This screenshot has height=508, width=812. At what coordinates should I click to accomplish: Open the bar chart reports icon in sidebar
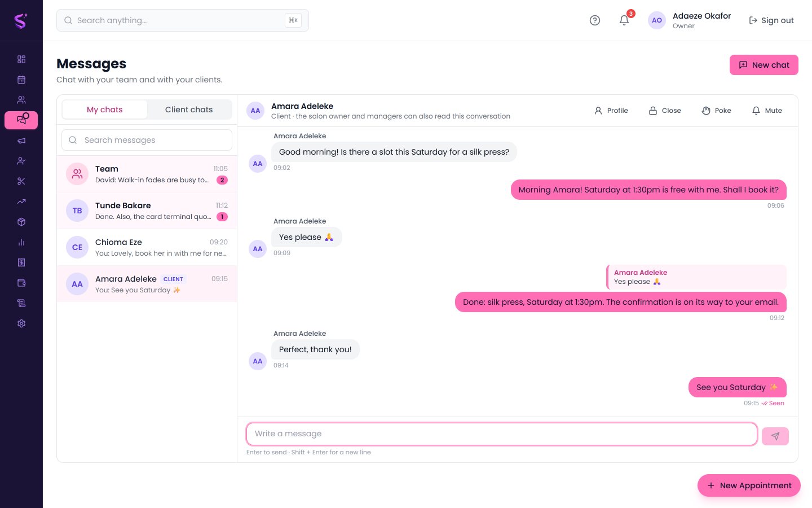(21, 242)
